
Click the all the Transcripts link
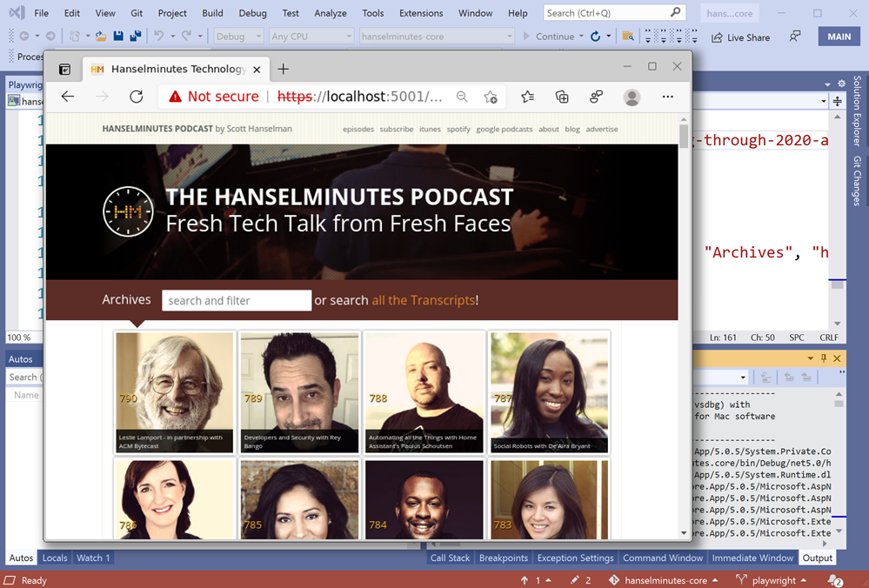click(x=424, y=300)
